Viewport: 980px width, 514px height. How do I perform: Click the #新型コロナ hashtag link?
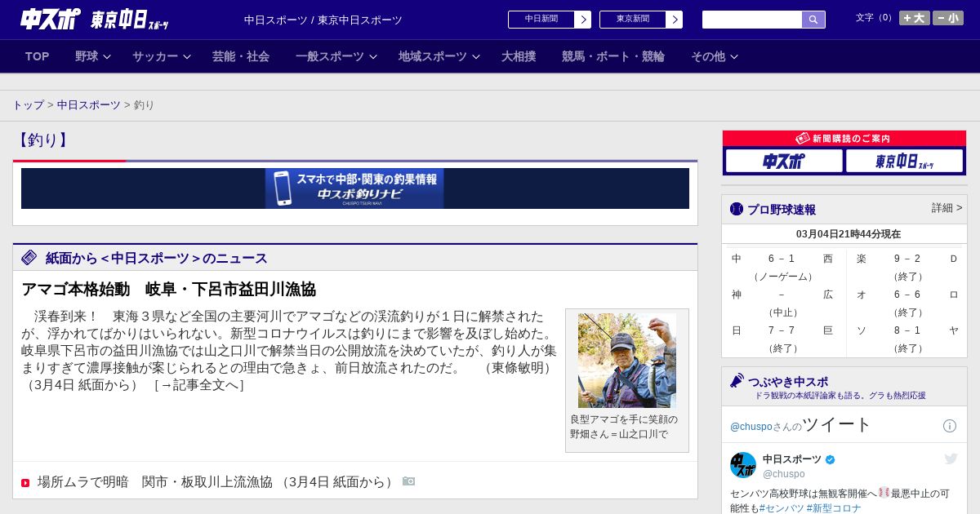coord(834,508)
